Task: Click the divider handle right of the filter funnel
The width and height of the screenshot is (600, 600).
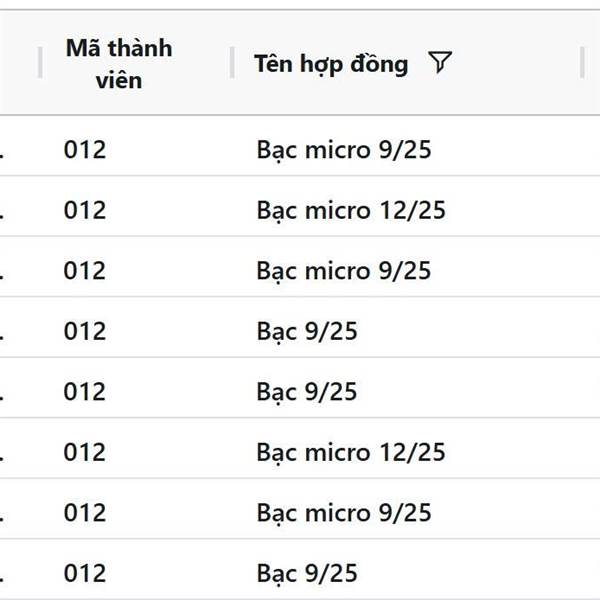Action: pyautogui.click(x=582, y=62)
